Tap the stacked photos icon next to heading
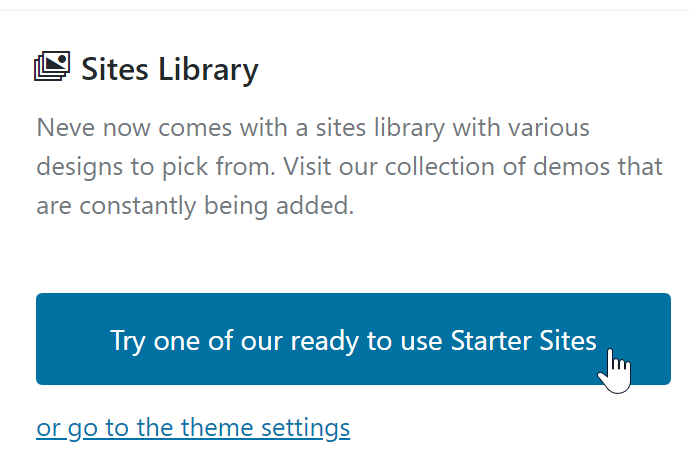 [x=52, y=68]
